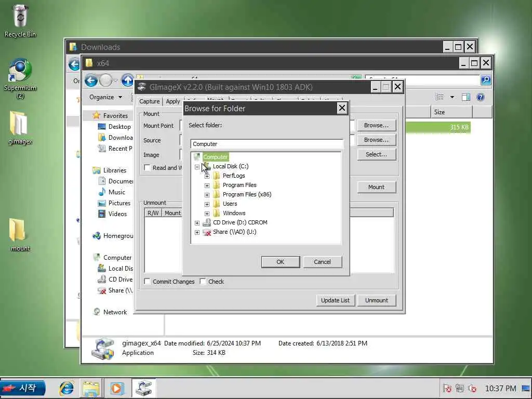
Task: Click Browse button for Mount Point
Action: pos(376,126)
